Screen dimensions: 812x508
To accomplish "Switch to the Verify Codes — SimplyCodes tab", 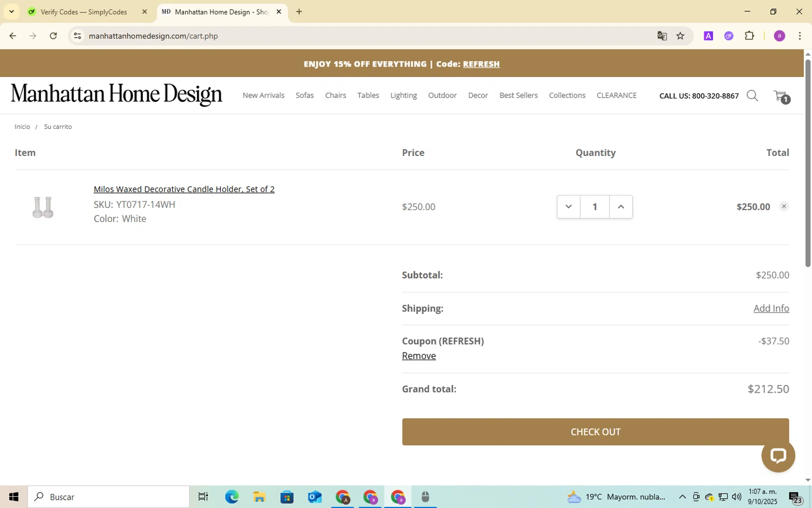I will [x=84, y=12].
